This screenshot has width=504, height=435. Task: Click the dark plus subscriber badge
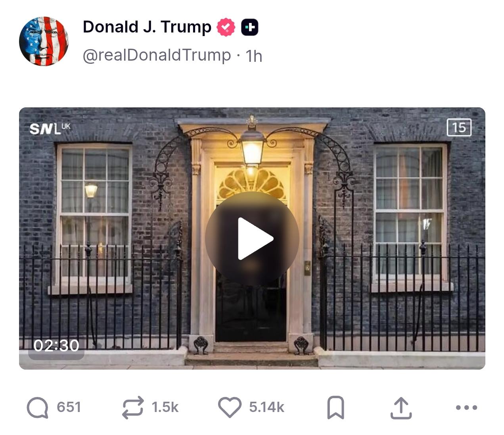(250, 27)
